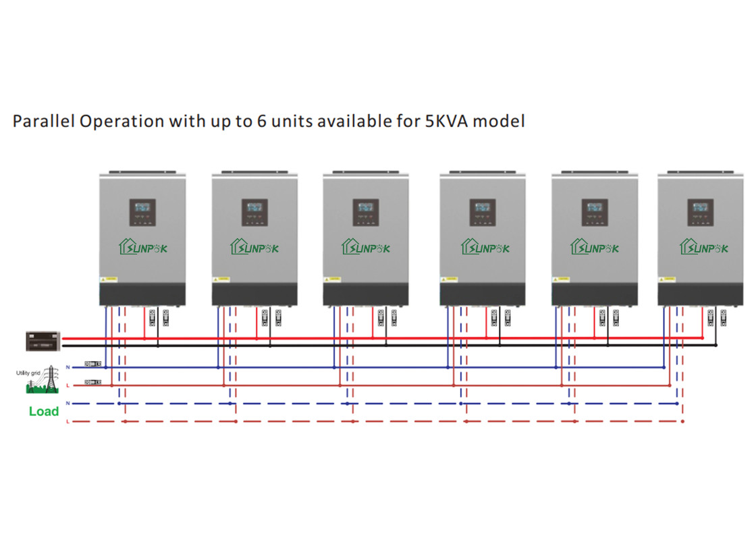Click the battery bank icon on the left
The image size is (756, 540).
[x=43, y=341]
